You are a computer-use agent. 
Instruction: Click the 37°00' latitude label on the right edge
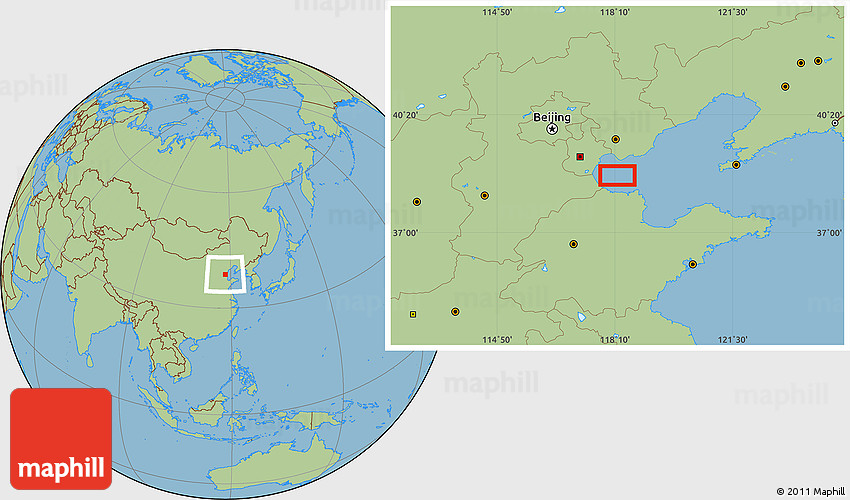[x=829, y=233]
